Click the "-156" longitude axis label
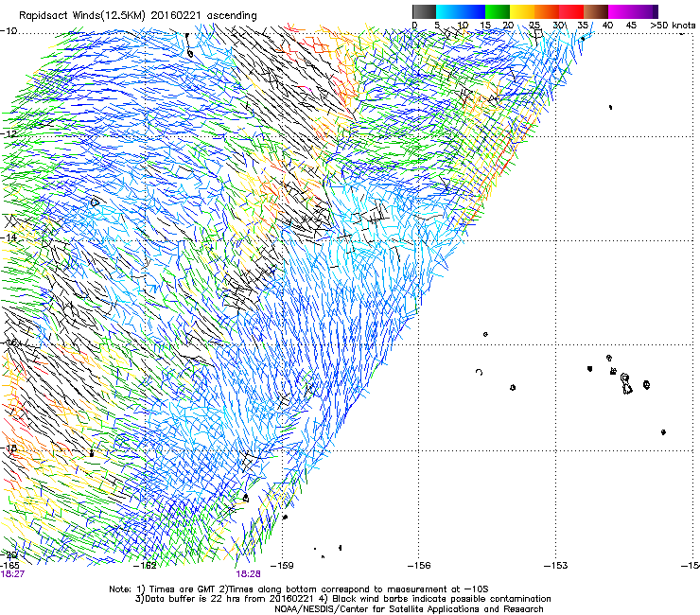The width and height of the screenshot is (700, 615). point(419,566)
